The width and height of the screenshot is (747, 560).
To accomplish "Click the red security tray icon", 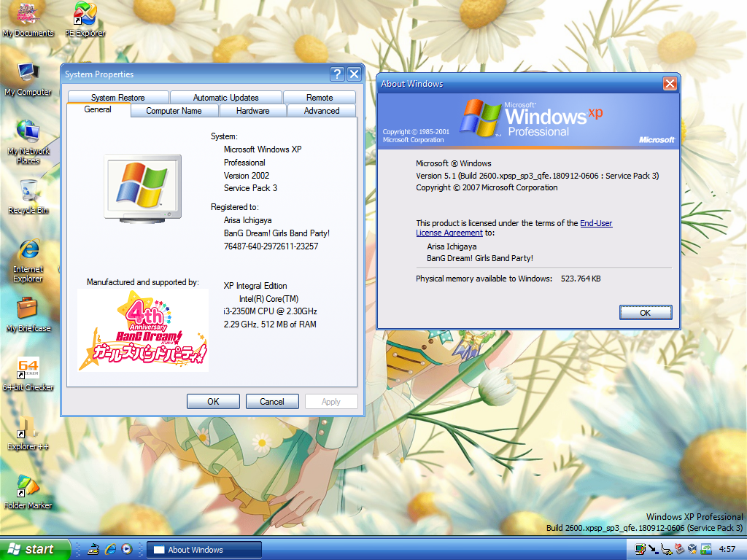I will click(679, 549).
